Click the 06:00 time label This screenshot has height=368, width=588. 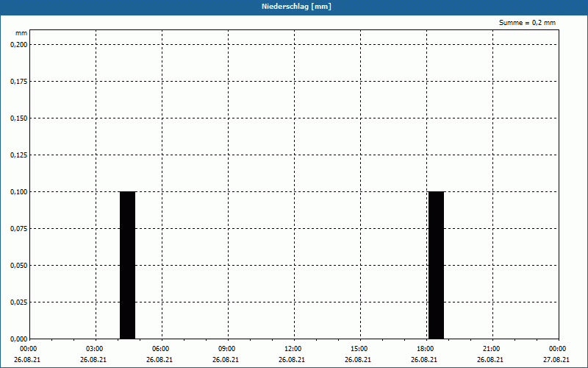[160, 349]
